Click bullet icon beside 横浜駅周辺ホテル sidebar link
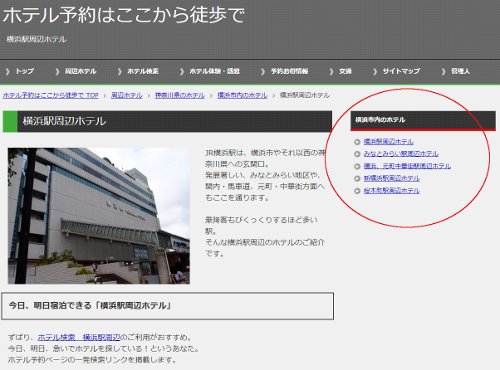The width and height of the screenshot is (500, 370). pyautogui.click(x=357, y=142)
